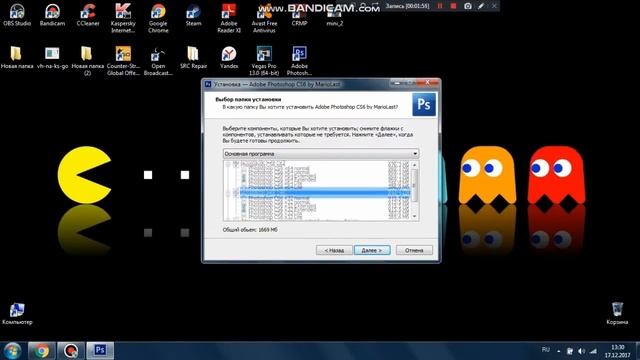The image size is (640, 360).
Task: Go back with the Назад button
Action: pyautogui.click(x=334, y=250)
